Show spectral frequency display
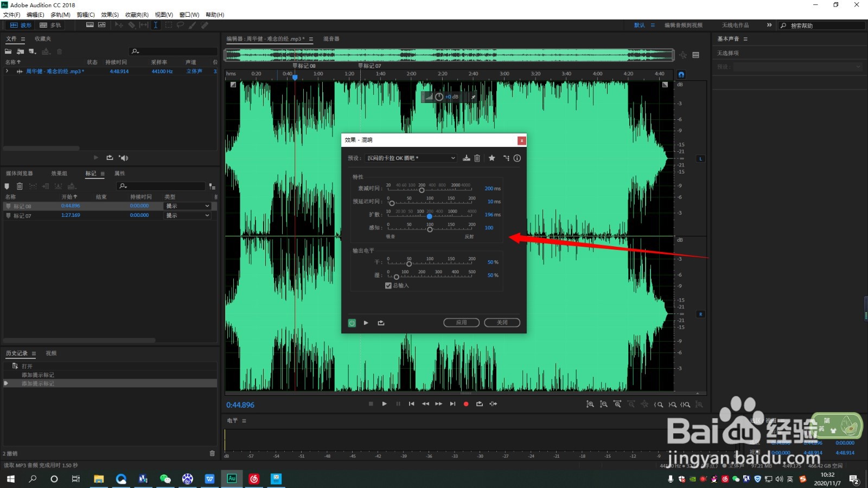 (x=90, y=25)
